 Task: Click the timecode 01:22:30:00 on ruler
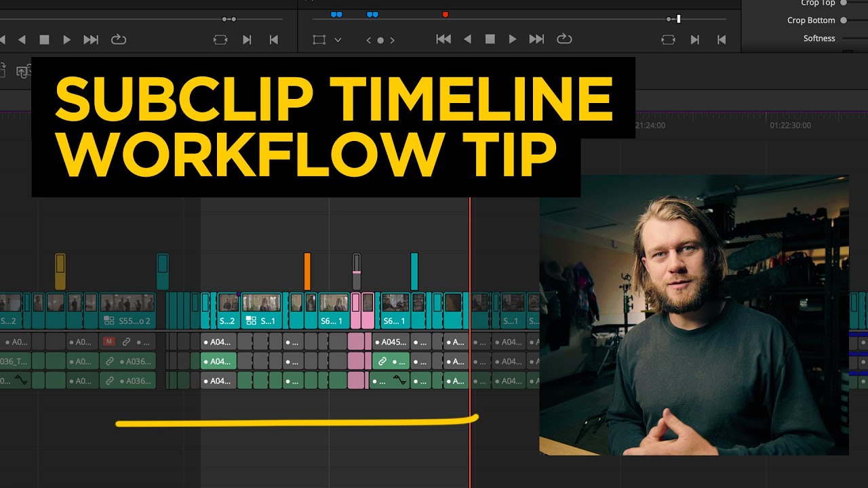[x=790, y=125]
